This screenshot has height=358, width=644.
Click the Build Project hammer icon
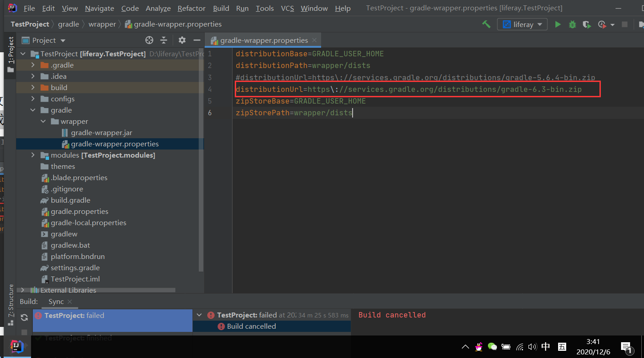pos(486,24)
